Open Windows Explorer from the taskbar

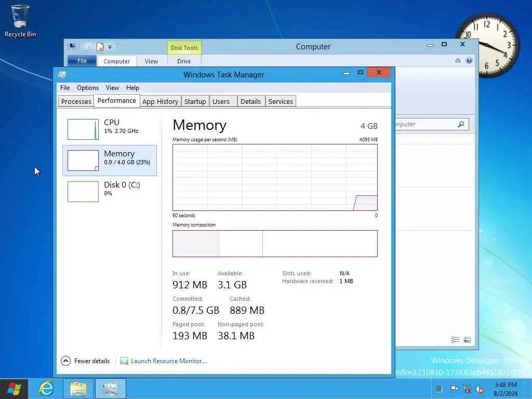[78, 389]
